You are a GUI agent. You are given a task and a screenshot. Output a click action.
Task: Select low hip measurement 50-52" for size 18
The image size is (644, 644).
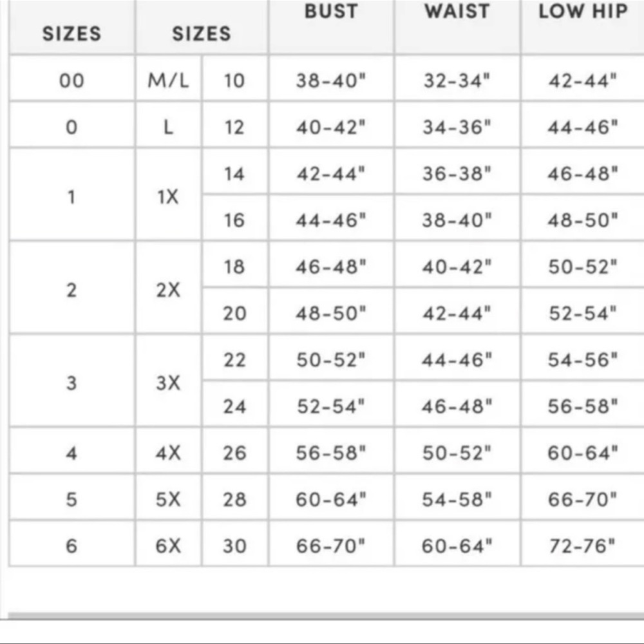click(583, 267)
